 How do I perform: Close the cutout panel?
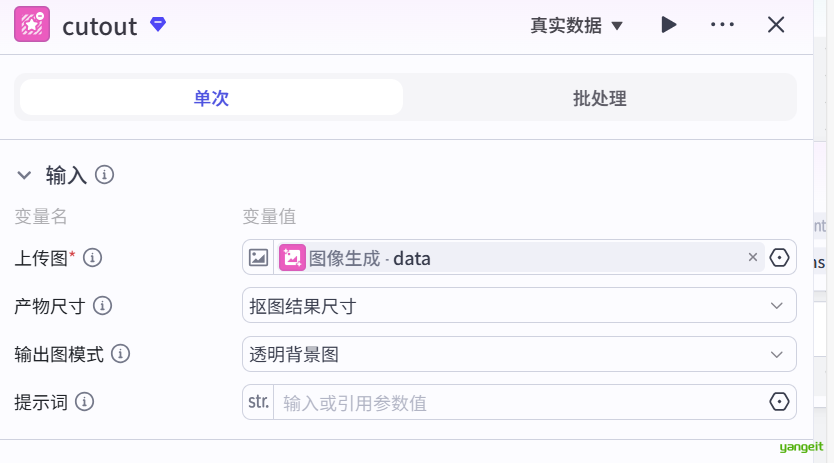(776, 25)
